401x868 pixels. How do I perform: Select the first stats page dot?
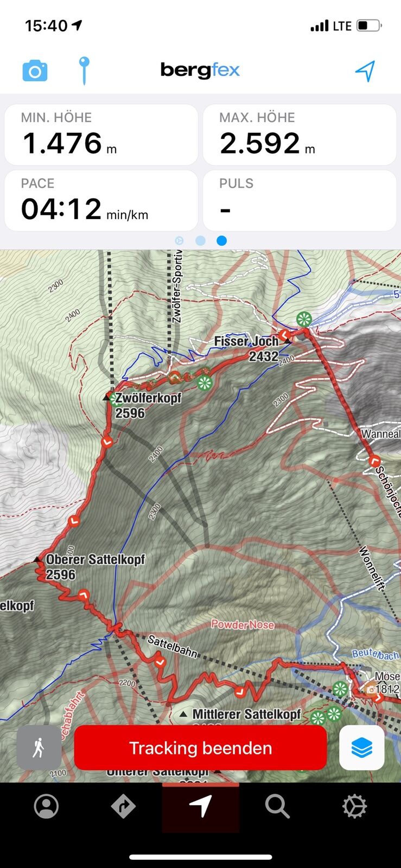point(180,240)
